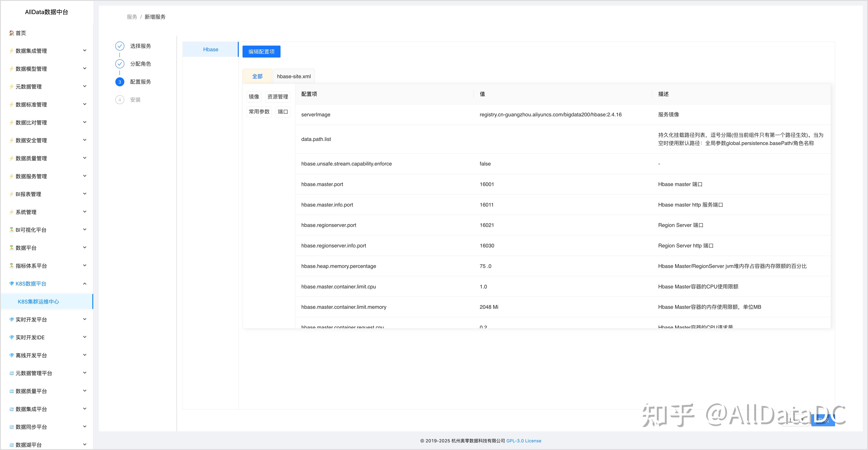Filter configs by 资源管理 tag
868x450 pixels.
[277, 97]
